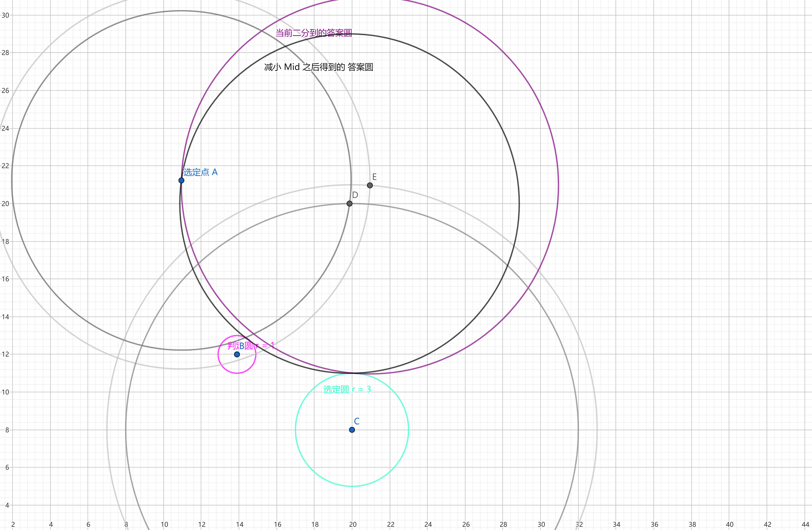Select the gray point D
Screen dimensions: 812x530
click(349, 204)
